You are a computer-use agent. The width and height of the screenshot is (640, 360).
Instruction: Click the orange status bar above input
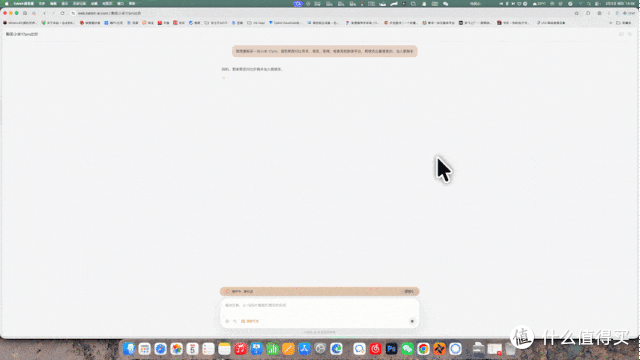(x=319, y=291)
